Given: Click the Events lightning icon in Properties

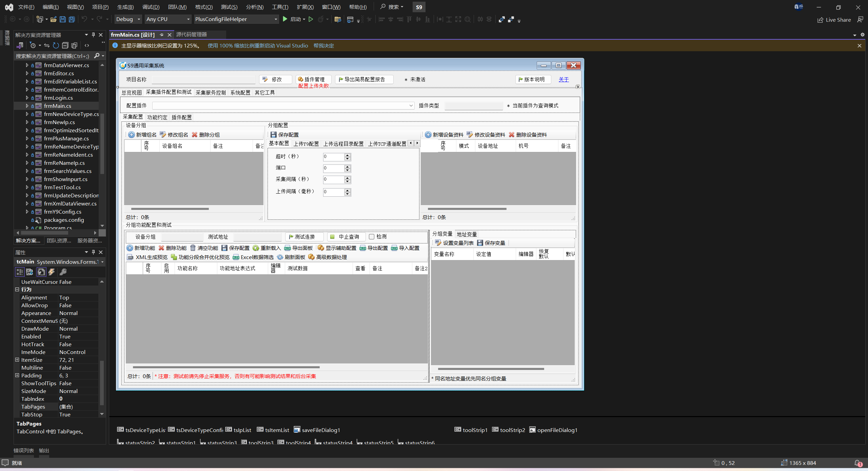Looking at the screenshot, I should [52, 272].
